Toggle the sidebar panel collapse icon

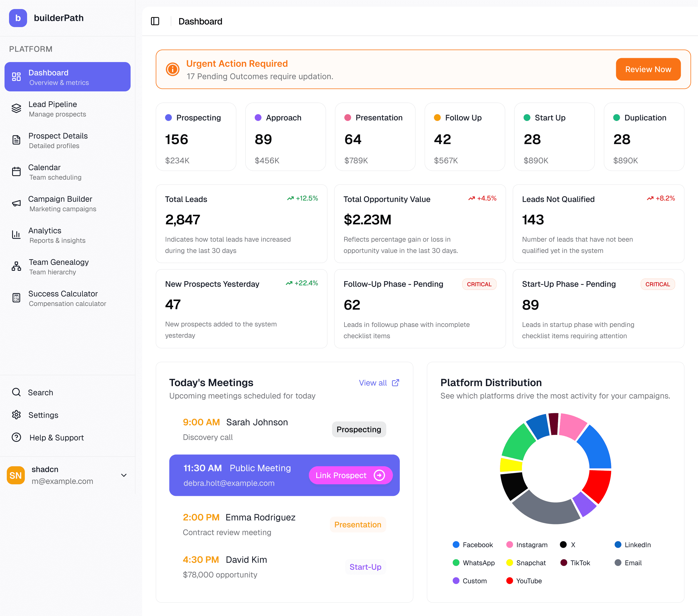tap(155, 21)
